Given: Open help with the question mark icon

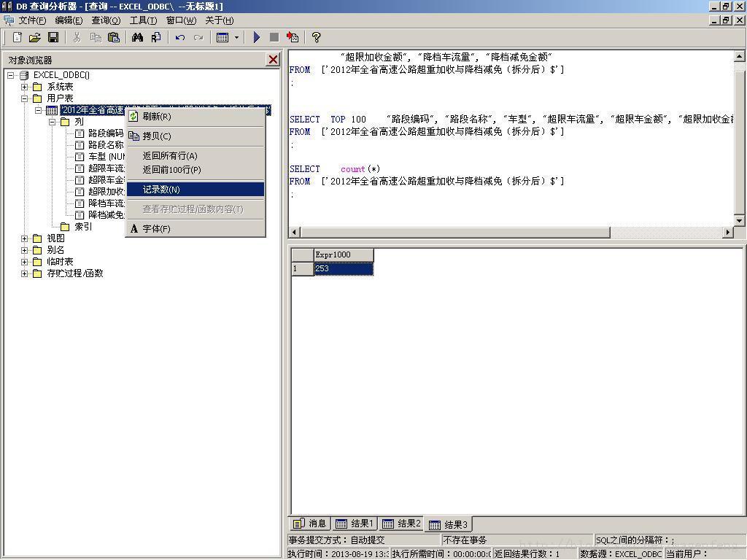Looking at the screenshot, I should point(316,37).
